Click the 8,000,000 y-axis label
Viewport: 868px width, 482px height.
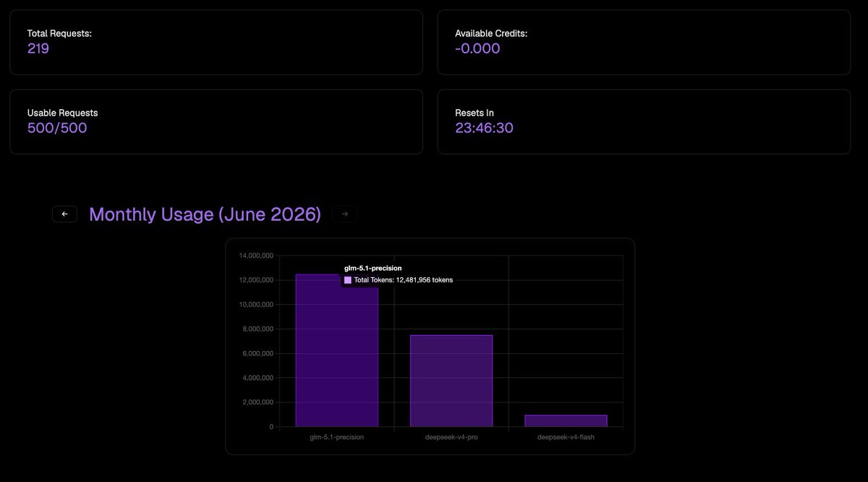(258, 329)
